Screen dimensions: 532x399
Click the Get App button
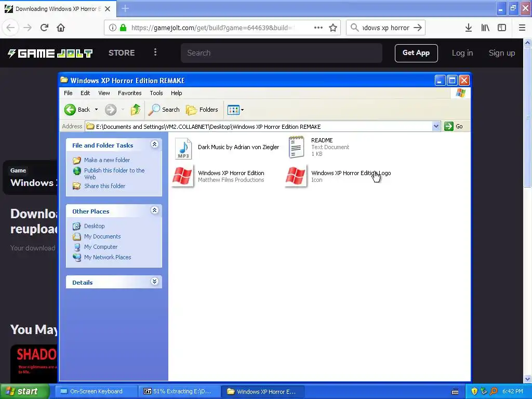[x=416, y=53]
